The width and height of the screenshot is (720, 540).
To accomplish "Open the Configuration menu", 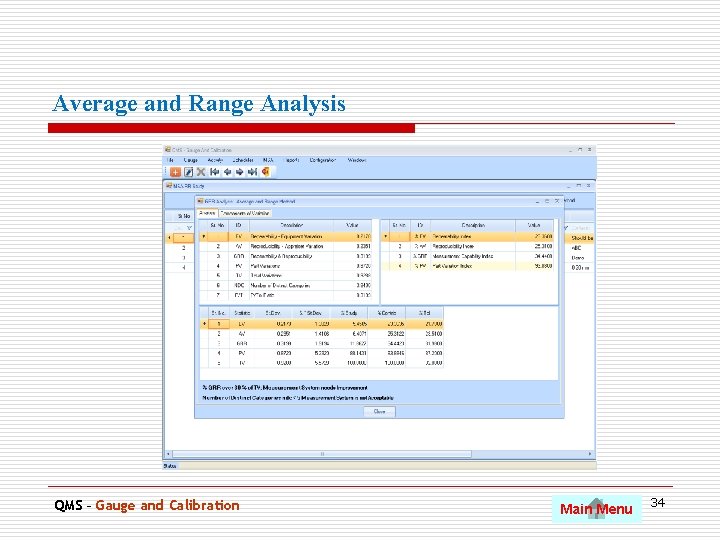I will (x=322, y=160).
